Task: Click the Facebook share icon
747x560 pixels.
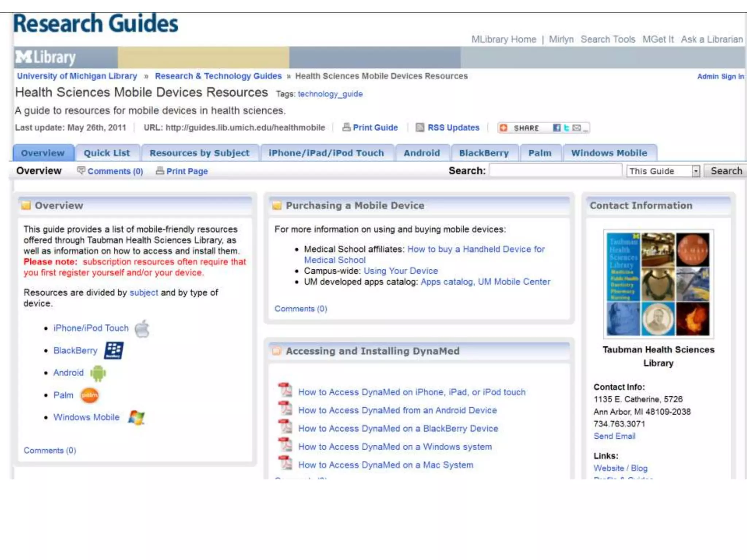Action: click(557, 128)
